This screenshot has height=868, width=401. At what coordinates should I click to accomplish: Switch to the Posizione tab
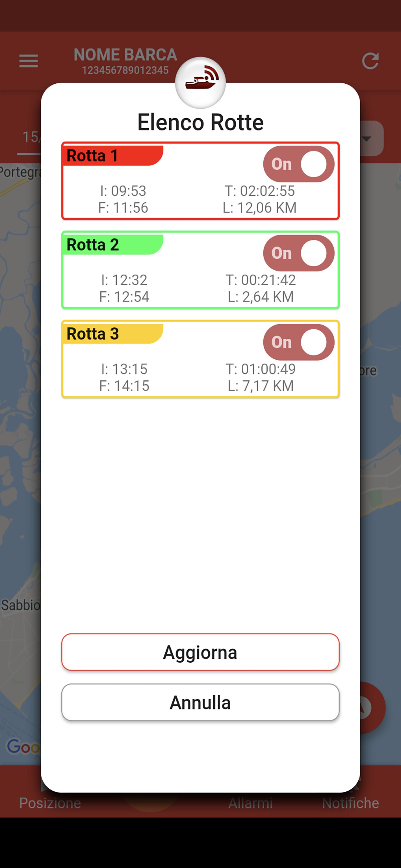[50, 803]
